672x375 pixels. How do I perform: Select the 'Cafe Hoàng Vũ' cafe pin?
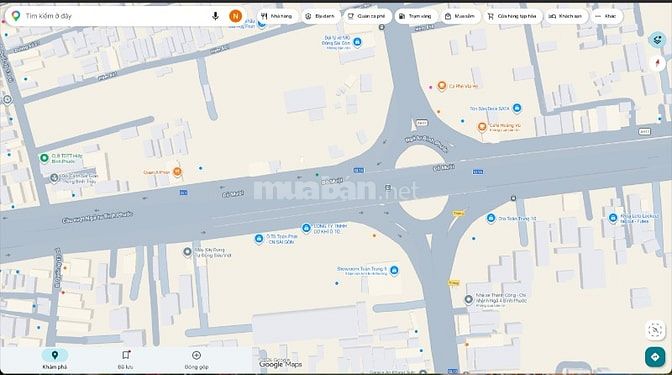[x=482, y=127]
